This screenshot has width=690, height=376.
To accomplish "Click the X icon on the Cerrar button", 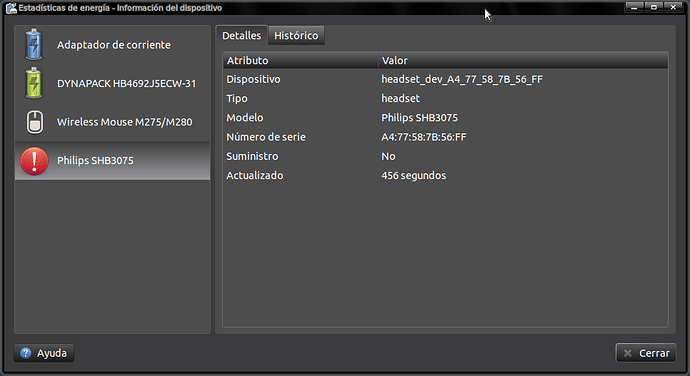I will [628, 353].
